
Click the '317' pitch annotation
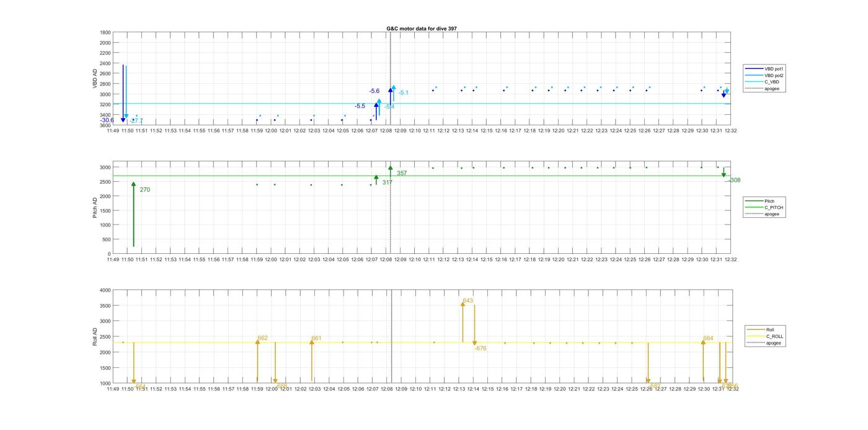pyautogui.click(x=387, y=182)
